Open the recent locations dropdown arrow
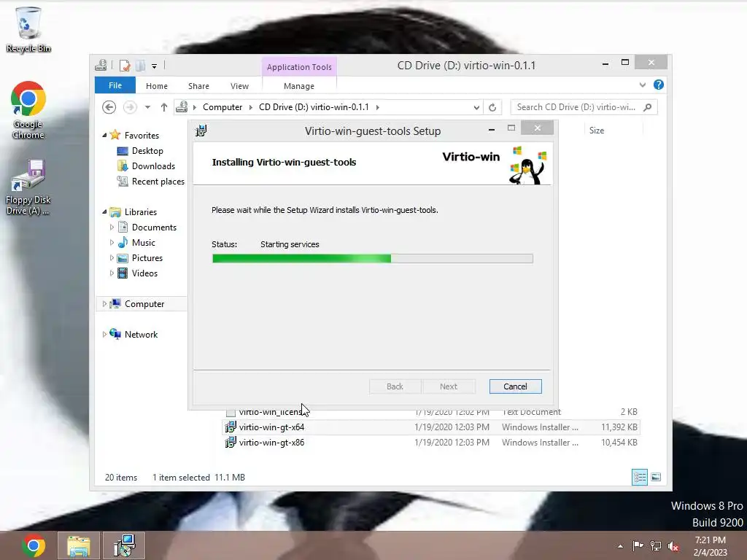The width and height of the screenshot is (747, 560). click(147, 107)
